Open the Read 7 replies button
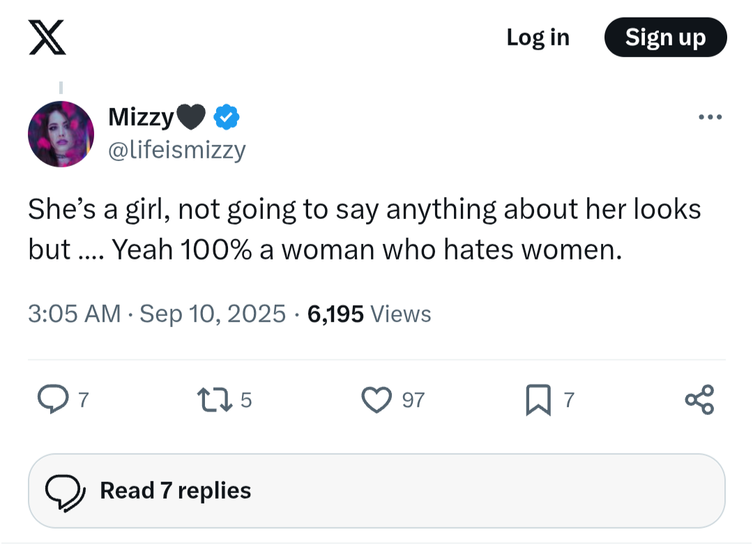 coord(376,491)
